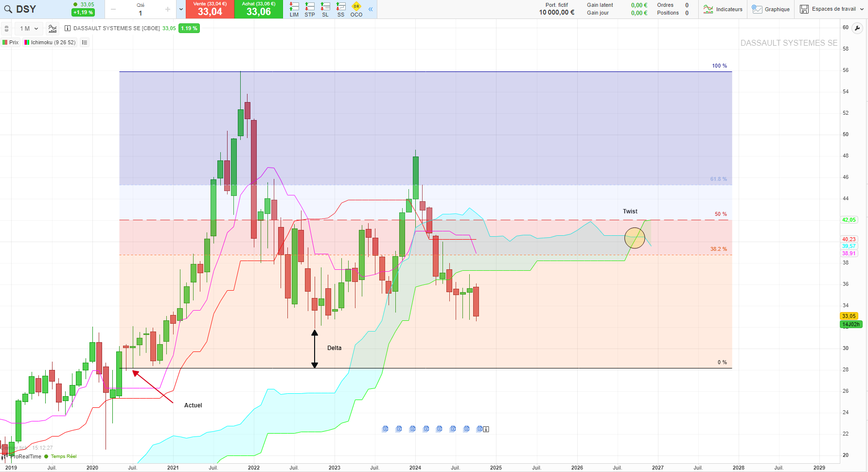The width and height of the screenshot is (868, 472).
Task: Click the green 1.19 % change badge
Action: 189,28
